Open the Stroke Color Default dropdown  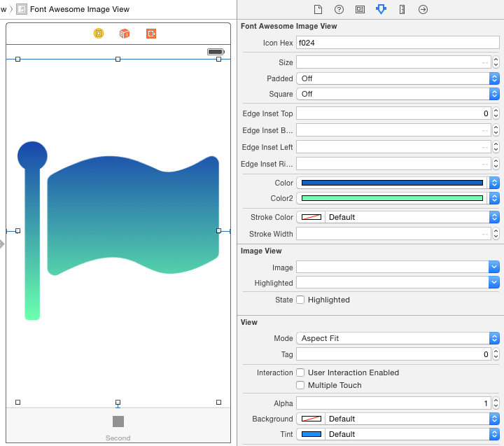point(412,217)
